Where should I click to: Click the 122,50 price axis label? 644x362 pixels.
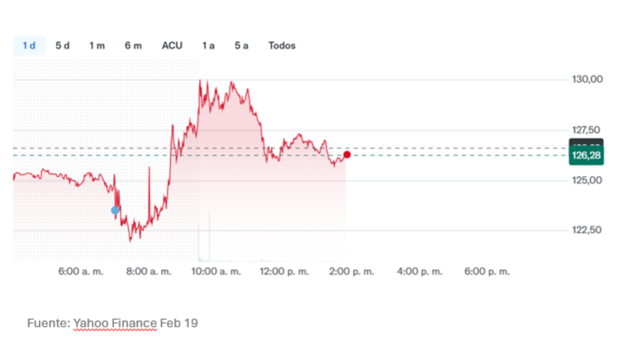587,230
